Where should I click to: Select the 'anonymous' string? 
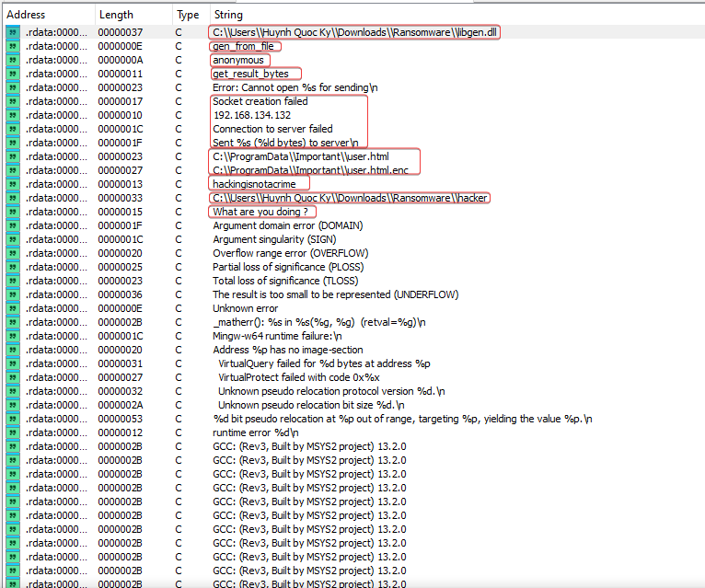238,60
